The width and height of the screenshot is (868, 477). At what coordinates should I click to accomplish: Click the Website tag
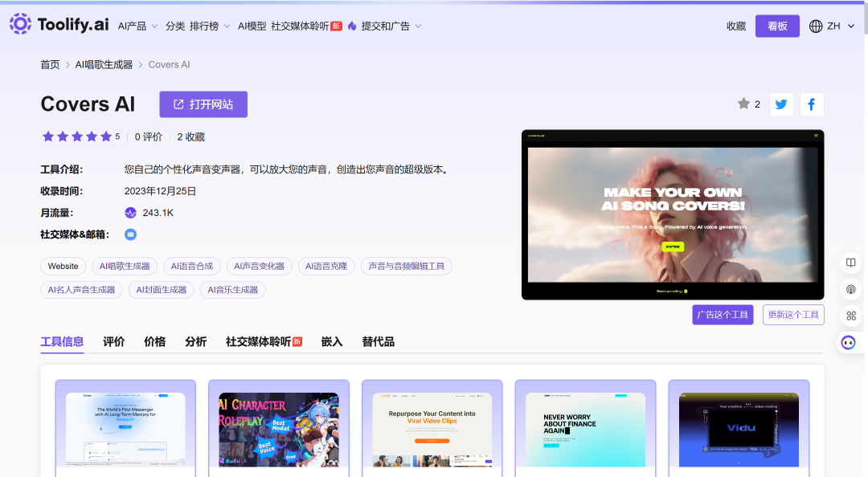tap(63, 266)
